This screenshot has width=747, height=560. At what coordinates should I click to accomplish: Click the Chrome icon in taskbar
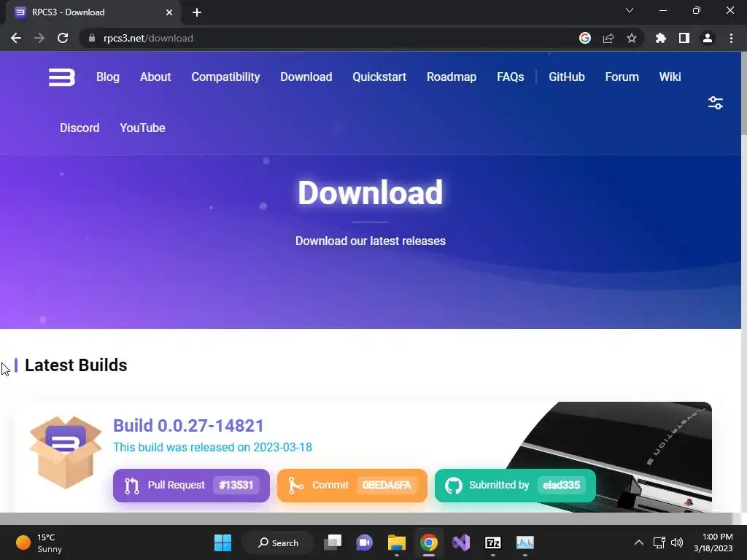[429, 542]
